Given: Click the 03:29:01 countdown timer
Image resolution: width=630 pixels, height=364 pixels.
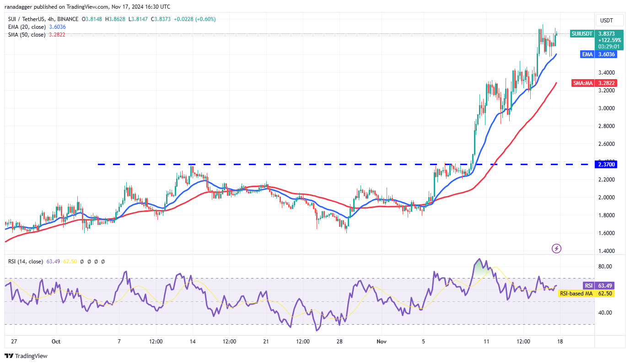Looking at the screenshot, I should (x=609, y=46).
